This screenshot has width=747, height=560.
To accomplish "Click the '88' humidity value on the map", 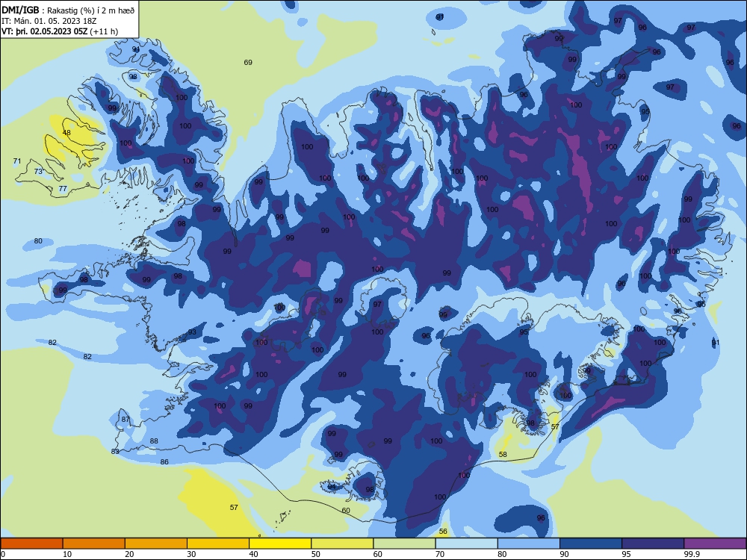I will [x=154, y=441].
